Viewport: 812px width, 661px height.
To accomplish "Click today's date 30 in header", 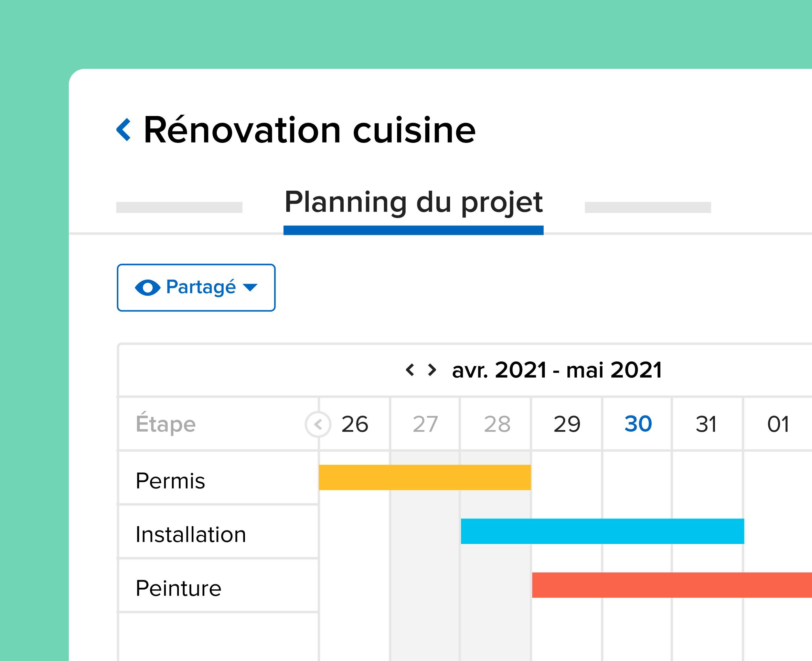I will point(638,424).
